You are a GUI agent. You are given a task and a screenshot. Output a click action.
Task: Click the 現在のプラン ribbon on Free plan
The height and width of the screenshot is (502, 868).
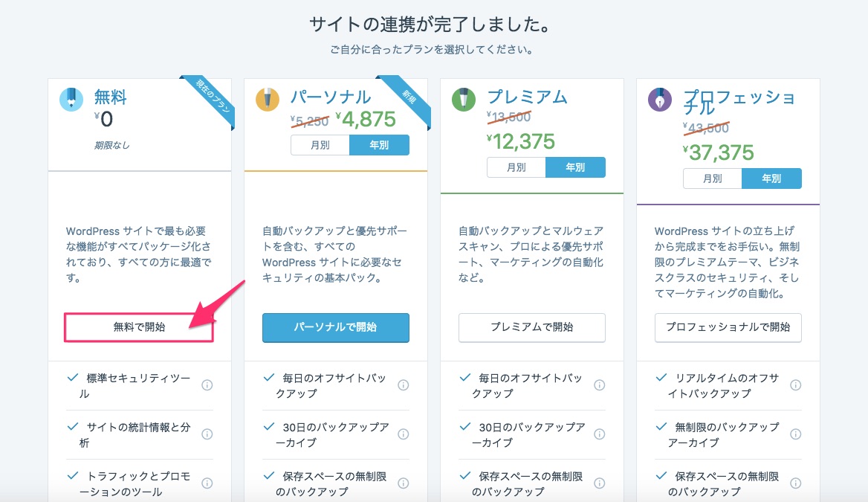pyautogui.click(x=213, y=97)
